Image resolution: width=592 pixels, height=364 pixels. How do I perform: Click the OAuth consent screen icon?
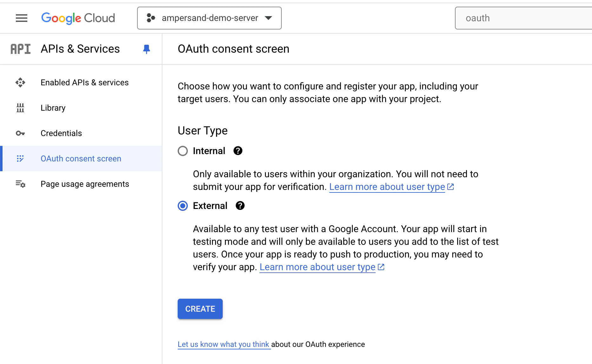(20, 159)
